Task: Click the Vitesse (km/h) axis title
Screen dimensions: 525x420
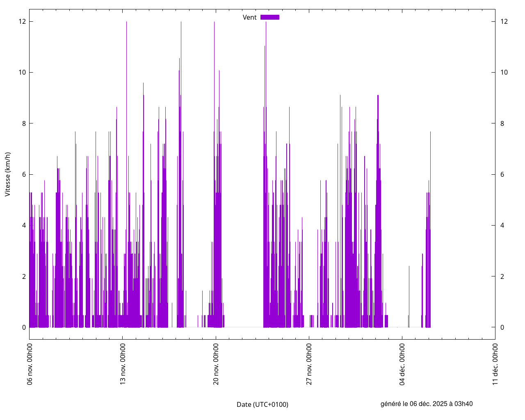Action: (8, 174)
